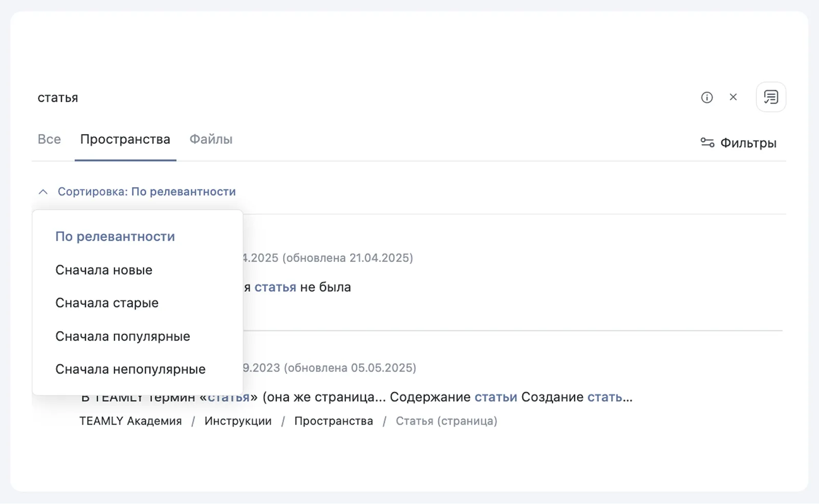Viewport: 819px width, 504px height.
Task: Click the Фильтры sliders icon
Action: pos(707,143)
